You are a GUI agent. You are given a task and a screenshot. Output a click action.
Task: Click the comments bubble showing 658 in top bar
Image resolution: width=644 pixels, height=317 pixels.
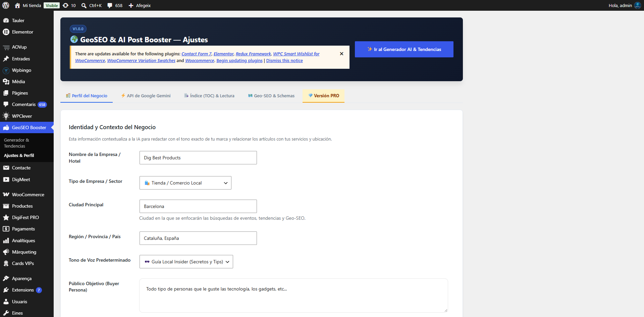[110, 5]
